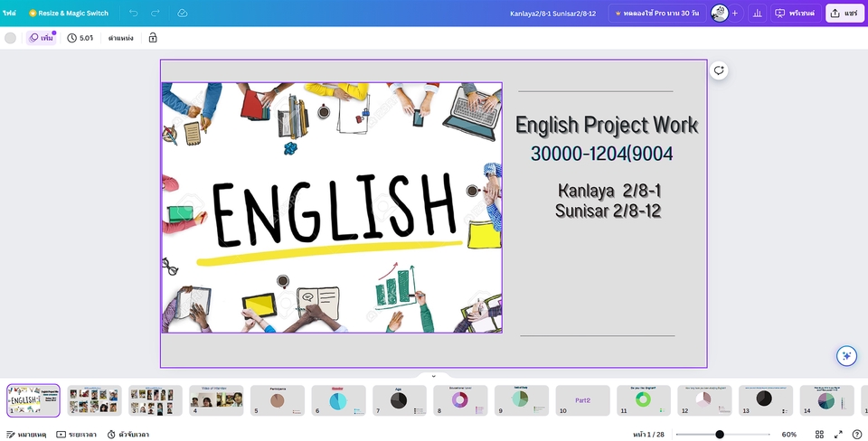The width and height of the screenshot is (868, 441).
Task: Select slide 8 donut chart thumbnail
Action: click(x=460, y=400)
